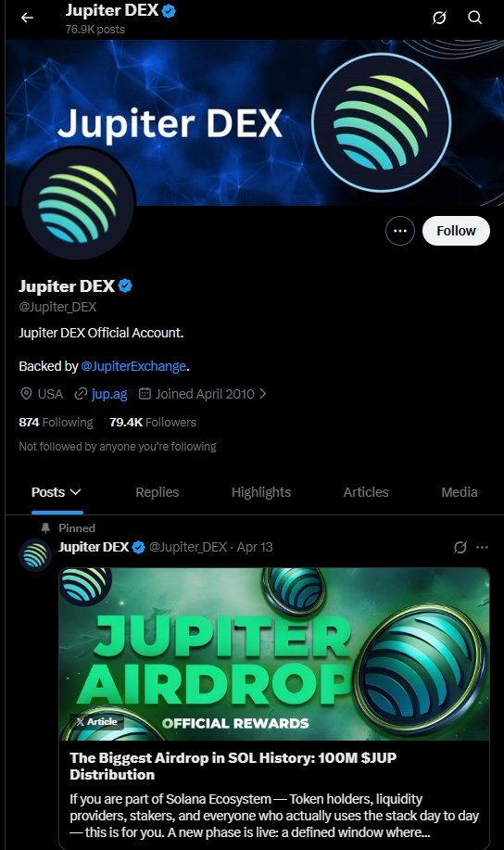Switch to the Highlights tab
This screenshot has width=504, height=850.
pyautogui.click(x=261, y=492)
